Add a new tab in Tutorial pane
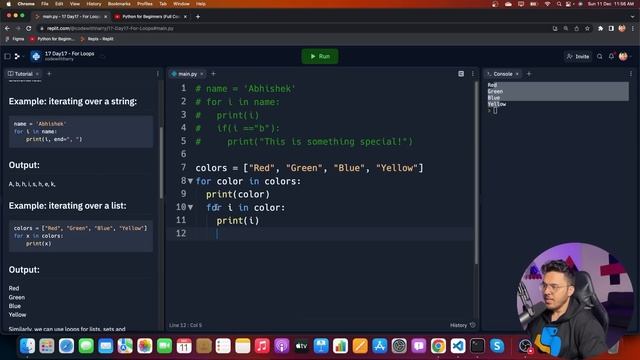The height and width of the screenshot is (360, 640). 49,74
